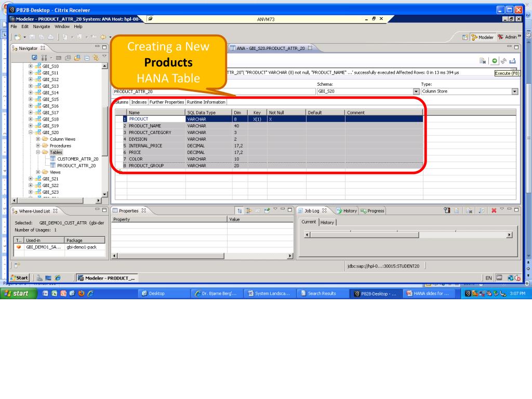This screenshot has width=532, height=399.
Task: Collapse the Tables folder
Action: (x=38, y=152)
